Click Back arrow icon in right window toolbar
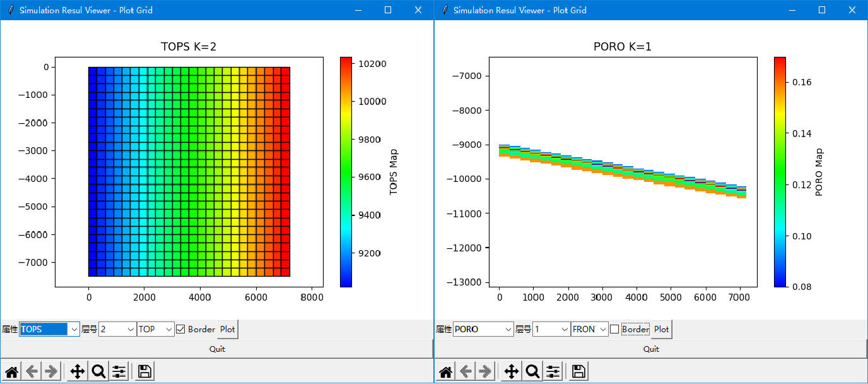Viewport: 868px width, 384px height. (x=466, y=372)
